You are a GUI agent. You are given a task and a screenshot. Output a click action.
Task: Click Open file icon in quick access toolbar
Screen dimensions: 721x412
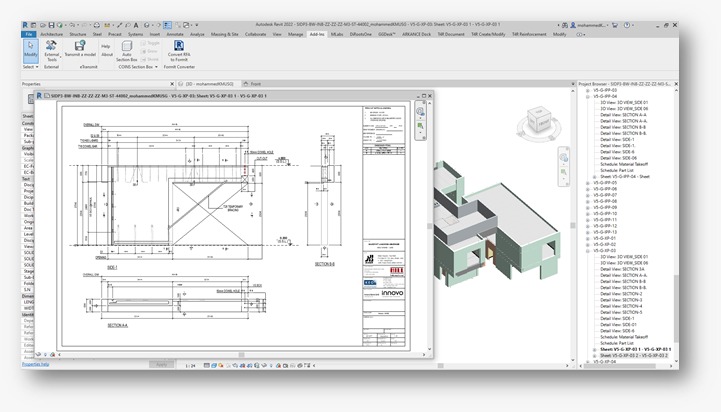pos(43,25)
